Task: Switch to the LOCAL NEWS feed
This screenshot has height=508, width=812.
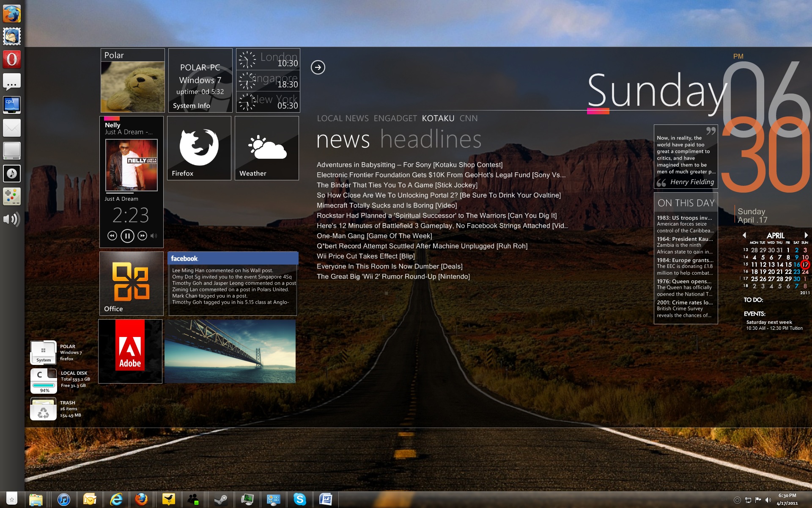Action: pyautogui.click(x=343, y=119)
